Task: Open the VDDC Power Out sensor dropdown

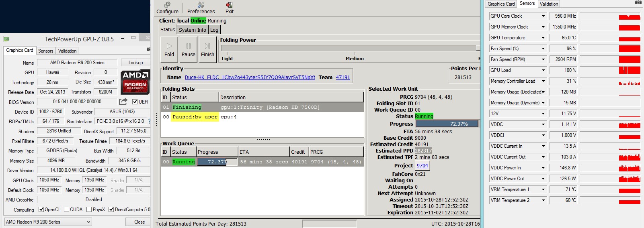Action: 543,179
